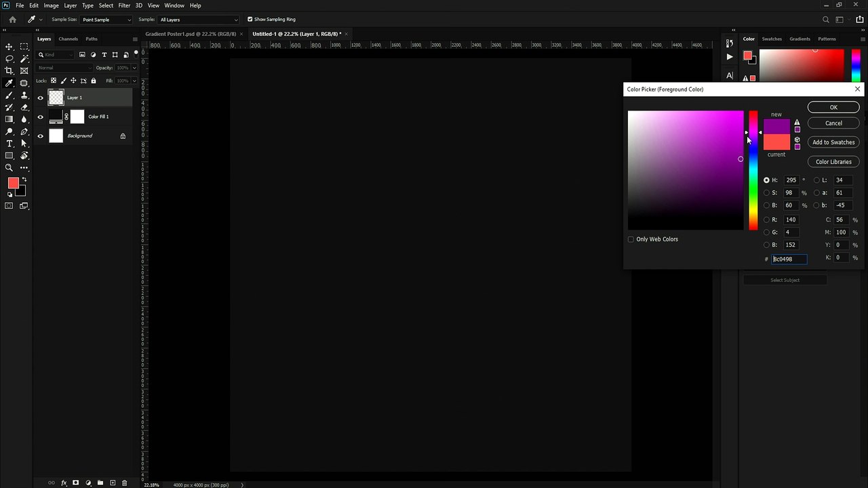Switch to Gradient Poster1.psd document tab
Screen dimensions: 868x488
pos(191,33)
